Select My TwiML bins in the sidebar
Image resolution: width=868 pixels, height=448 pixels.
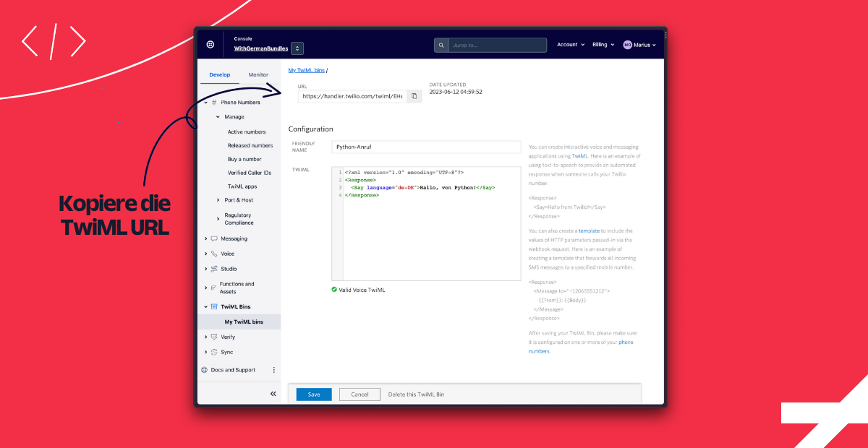tap(244, 322)
